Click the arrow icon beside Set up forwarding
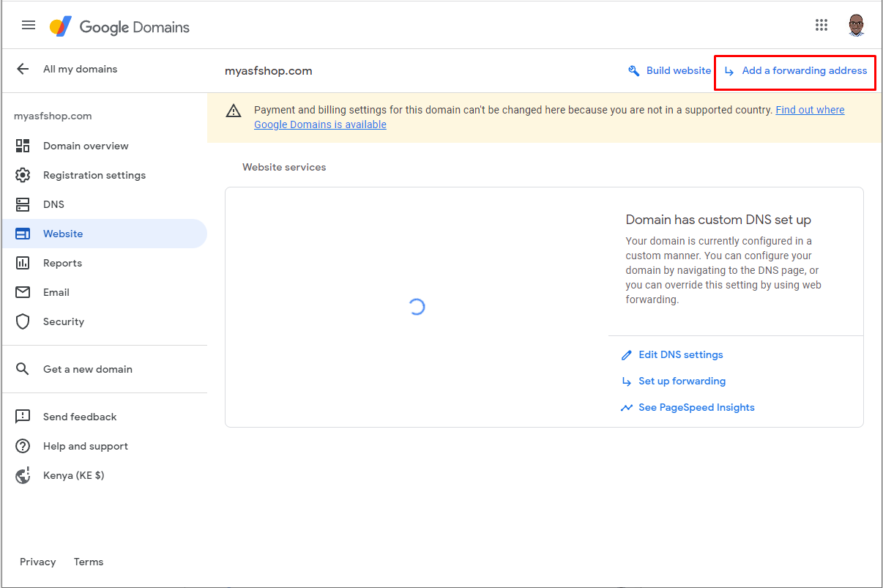 click(626, 382)
